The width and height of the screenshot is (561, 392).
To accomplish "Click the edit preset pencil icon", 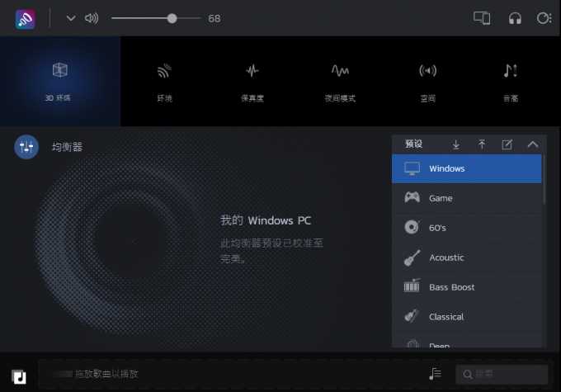I will (x=507, y=144).
